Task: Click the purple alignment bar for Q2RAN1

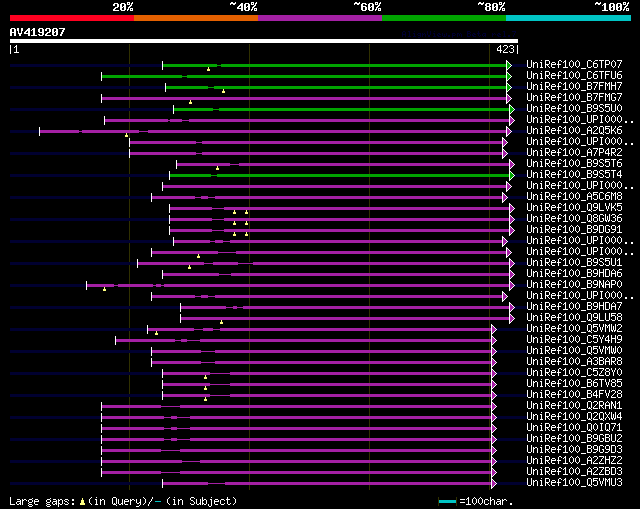Action: [297, 407]
